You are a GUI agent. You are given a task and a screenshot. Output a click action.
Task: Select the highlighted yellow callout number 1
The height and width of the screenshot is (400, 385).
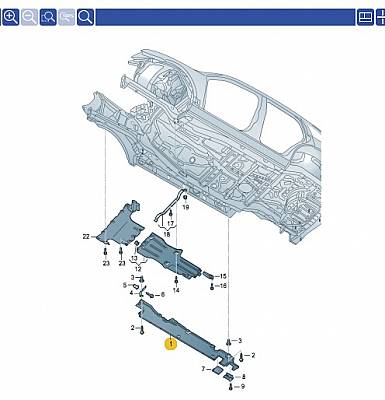click(x=171, y=344)
